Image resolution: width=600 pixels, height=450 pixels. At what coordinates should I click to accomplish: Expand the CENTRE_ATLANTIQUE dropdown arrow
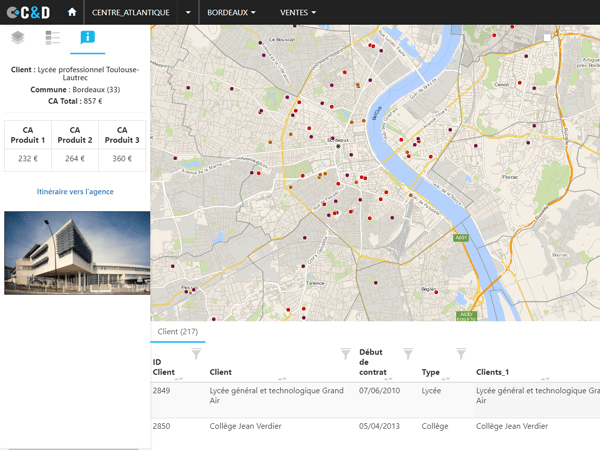[188, 12]
